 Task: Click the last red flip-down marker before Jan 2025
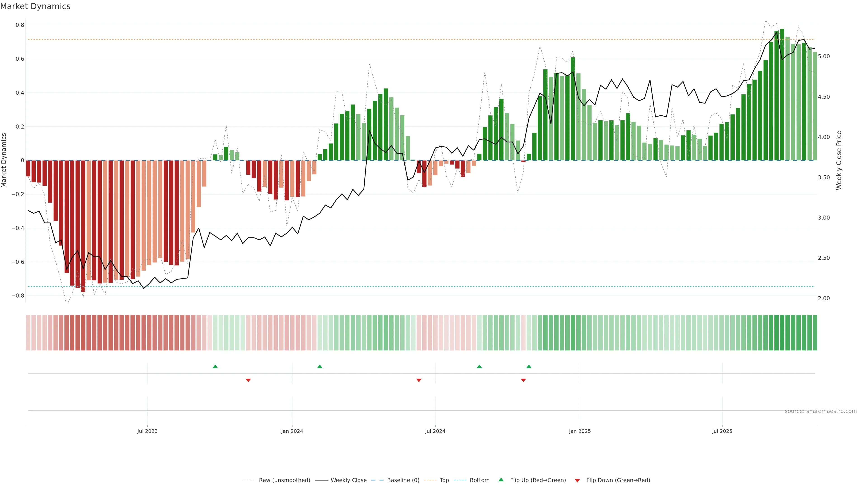tap(523, 380)
